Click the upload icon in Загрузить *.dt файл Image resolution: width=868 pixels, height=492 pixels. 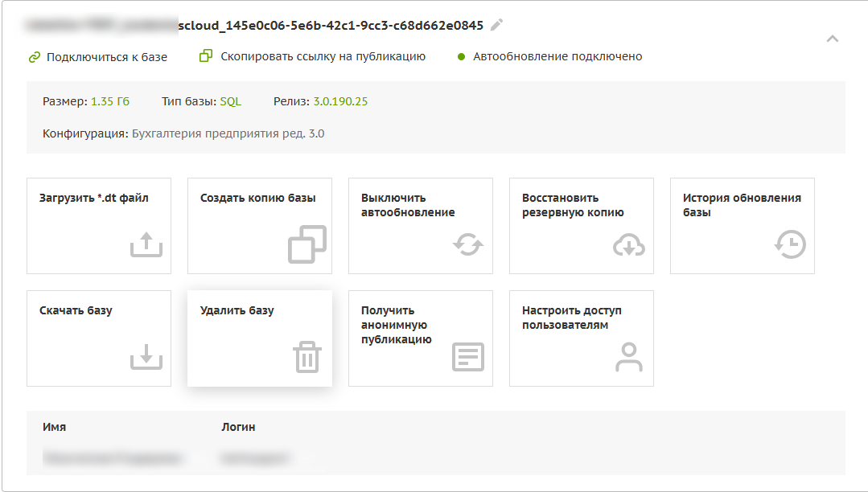pos(146,244)
